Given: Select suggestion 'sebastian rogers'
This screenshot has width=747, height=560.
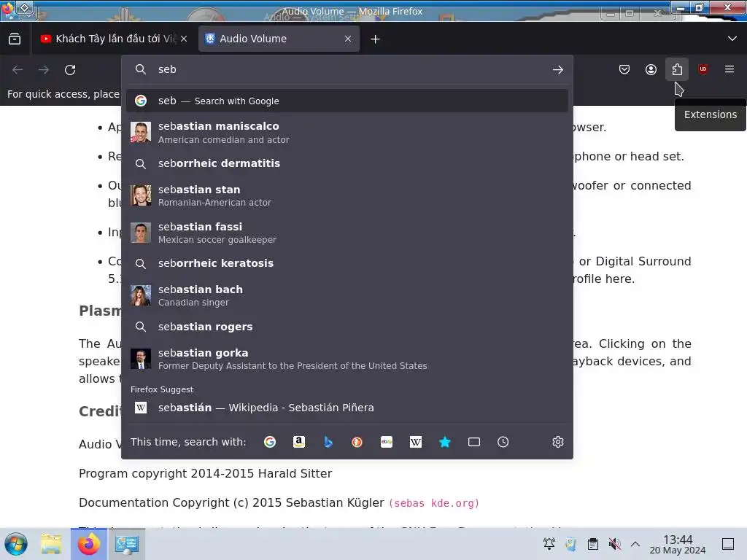Looking at the screenshot, I should [347, 327].
